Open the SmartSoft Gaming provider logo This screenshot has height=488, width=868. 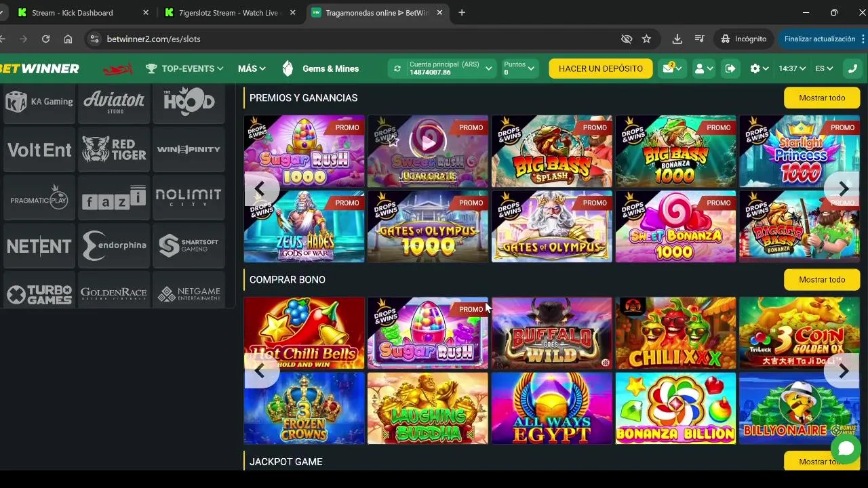pyautogui.click(x=189, y=245)
